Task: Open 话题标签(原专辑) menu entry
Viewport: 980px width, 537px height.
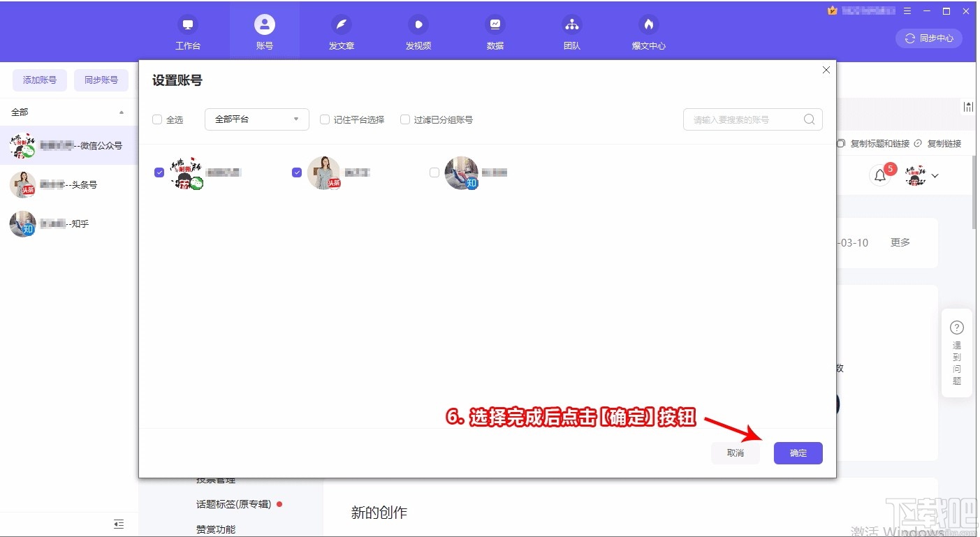Action: pos(235,503)
